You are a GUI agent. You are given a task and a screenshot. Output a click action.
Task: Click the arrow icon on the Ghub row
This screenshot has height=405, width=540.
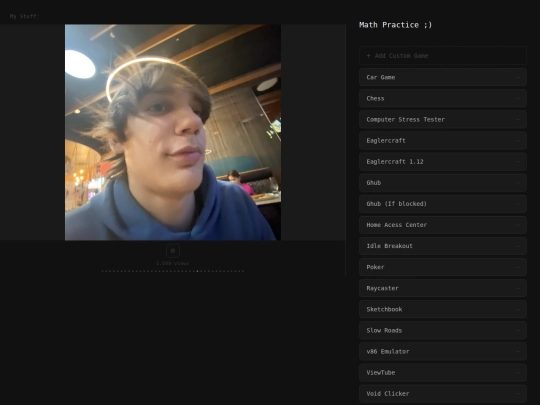518,183
